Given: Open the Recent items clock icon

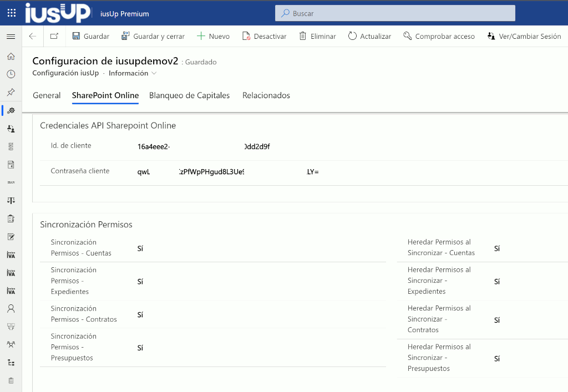Looking at the screenshot, I should (11, 74).
